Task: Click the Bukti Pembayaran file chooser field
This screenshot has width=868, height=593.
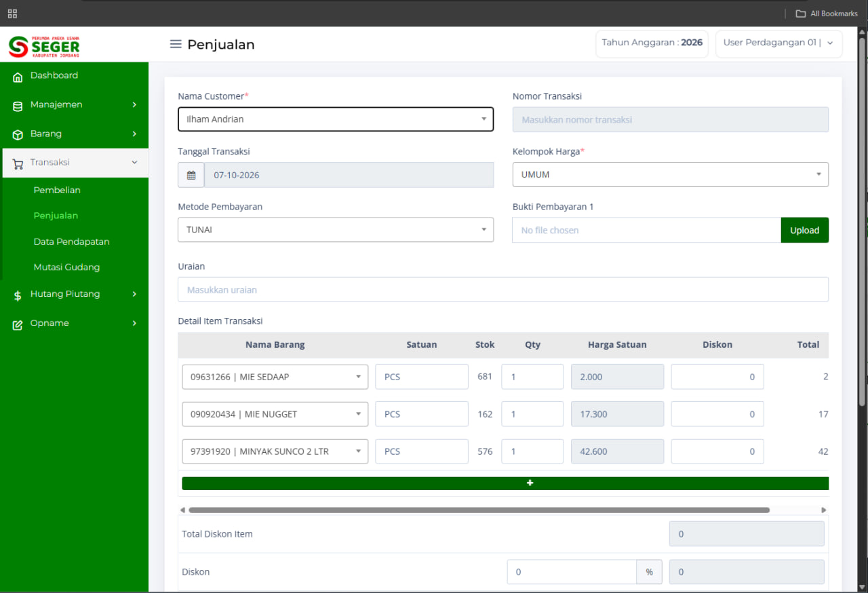Action: click(x=647, y=230)
